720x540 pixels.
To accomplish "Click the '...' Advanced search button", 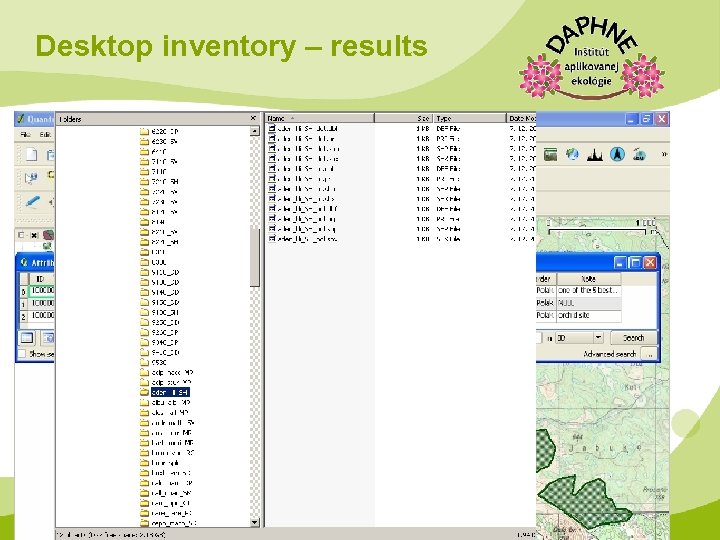I will pyautogui.click(x=649, y=354).
